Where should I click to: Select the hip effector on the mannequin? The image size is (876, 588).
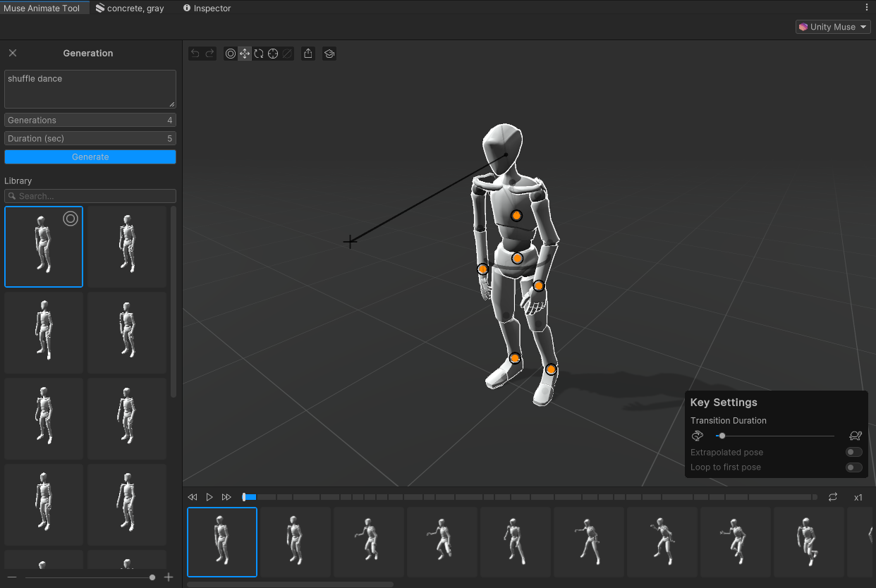[x=517, y=258]
